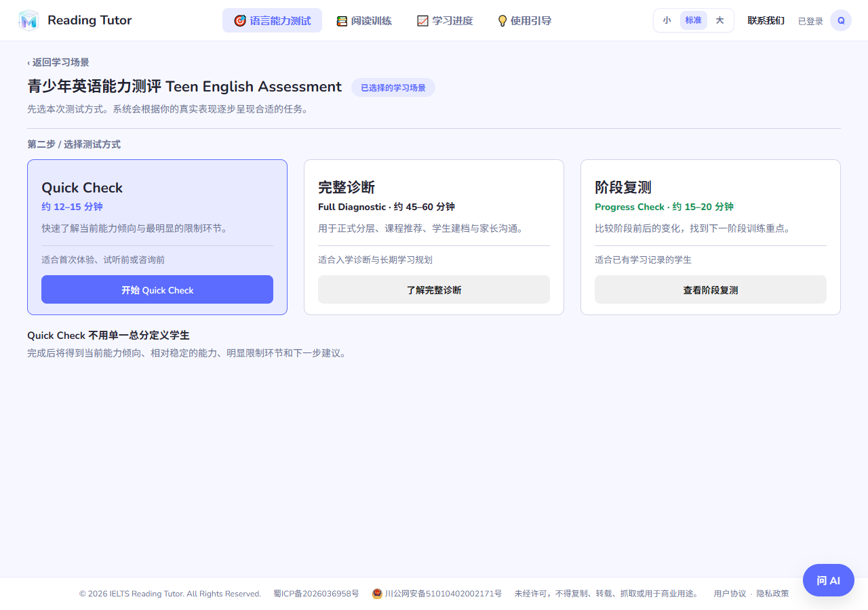Click the target icon beside 语言能力测试
Screen dimensions: 868x610
[240, 21]
